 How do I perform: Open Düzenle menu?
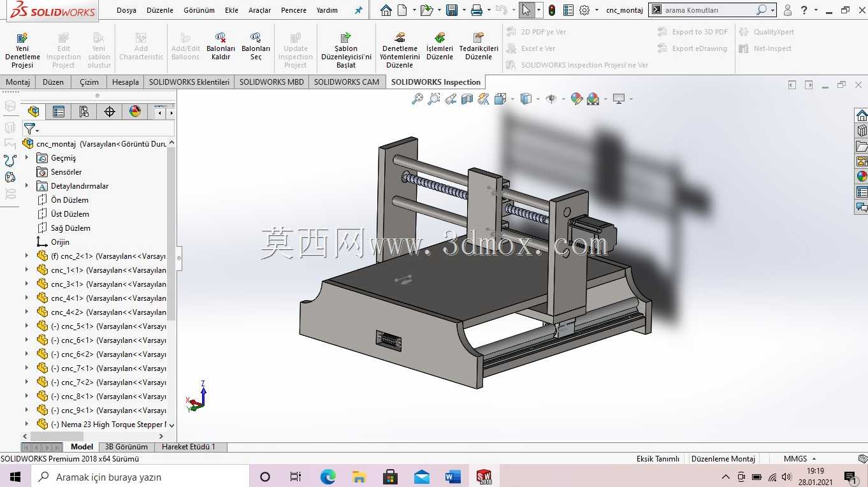click(x=160, y=10)
